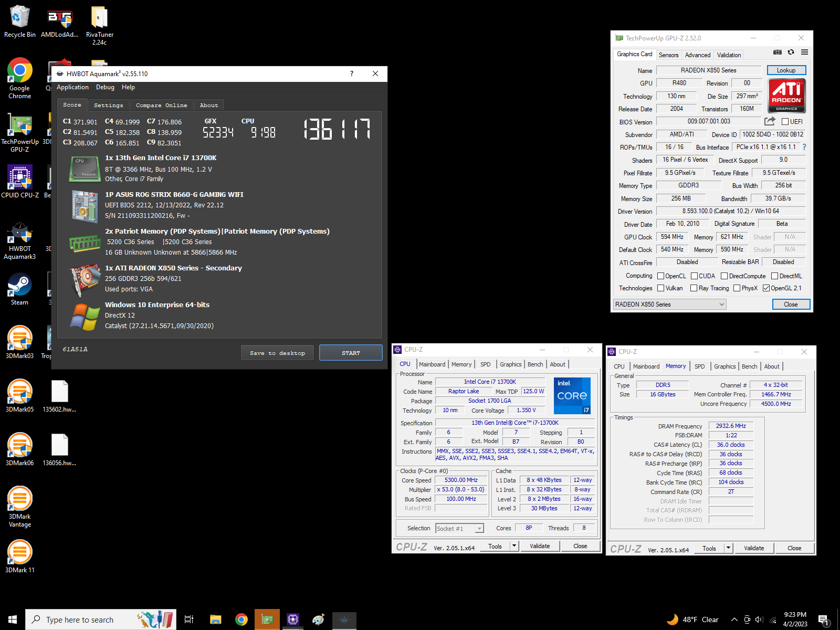Image resolution: width=840 pixels, height=630 pixels.
Task: Open TechPowerUp GPU-Z desktop shortcut
Action: (x=19, y=132)
